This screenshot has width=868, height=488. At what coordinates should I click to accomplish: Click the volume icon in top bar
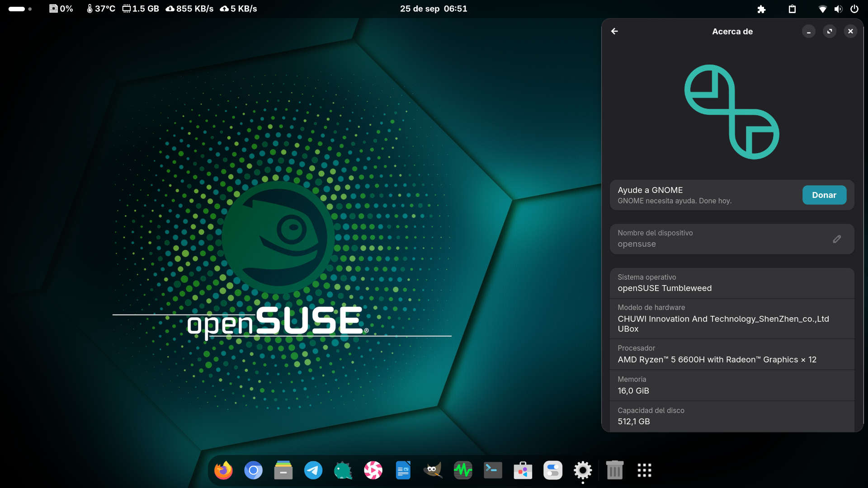pos(839,9)
